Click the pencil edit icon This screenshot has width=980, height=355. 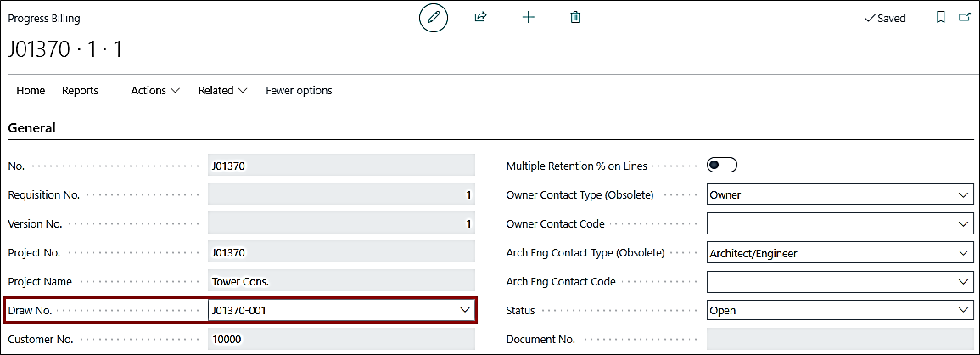(x=434, y=17)
